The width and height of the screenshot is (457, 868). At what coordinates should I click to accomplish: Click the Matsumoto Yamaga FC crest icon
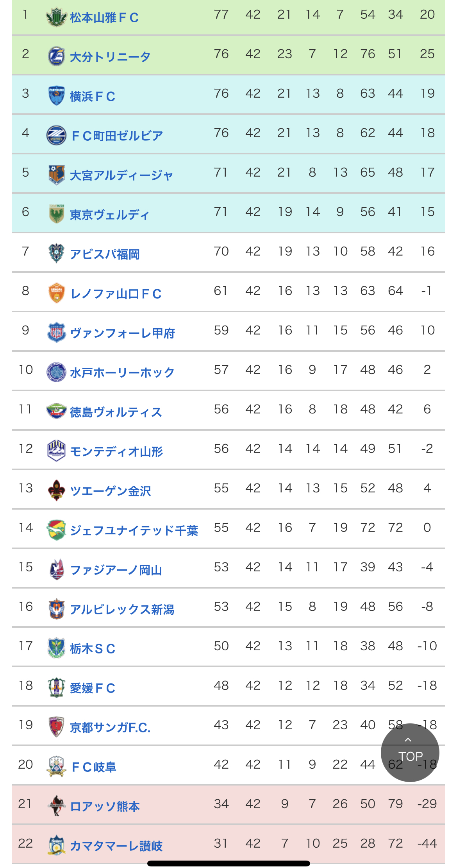(x=56, y=17)
